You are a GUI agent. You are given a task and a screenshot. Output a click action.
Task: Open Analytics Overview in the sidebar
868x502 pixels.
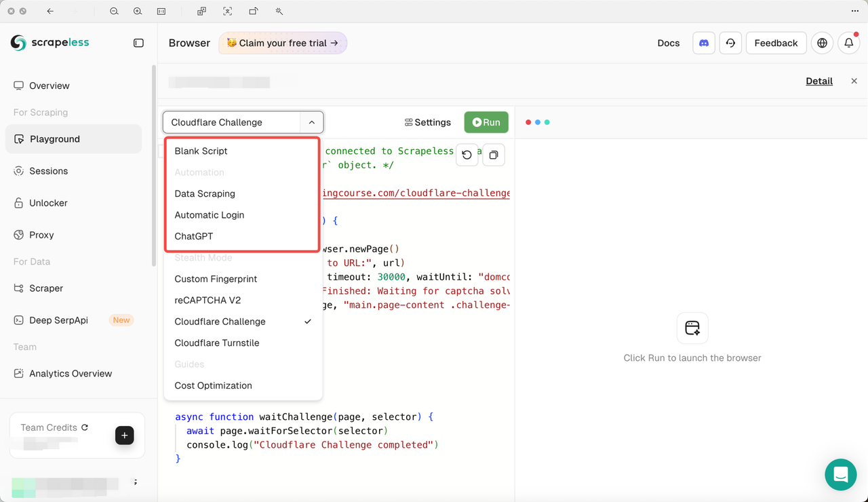74,374
